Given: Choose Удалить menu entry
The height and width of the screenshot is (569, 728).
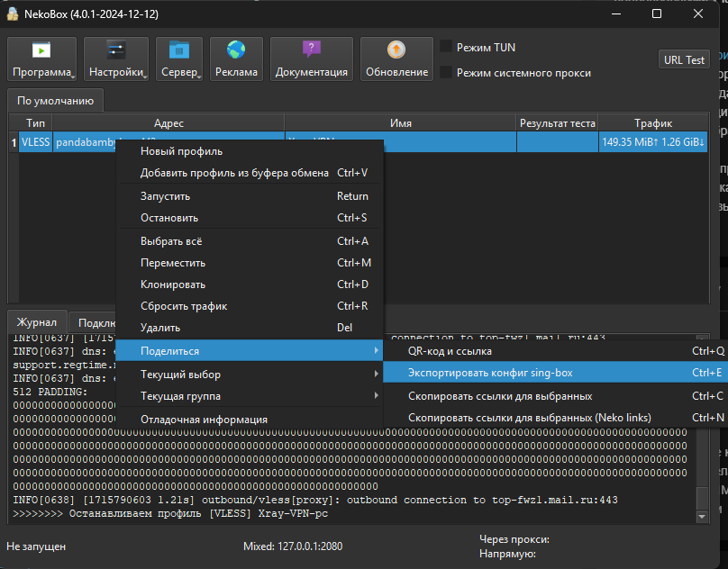Looking at the screenshot, I should 250,328.
